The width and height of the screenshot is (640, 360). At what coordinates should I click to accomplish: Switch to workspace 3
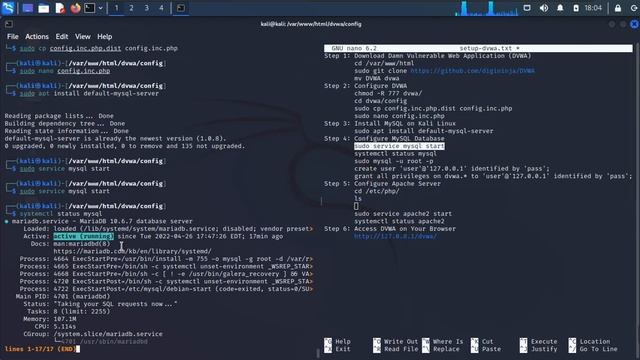147,8
